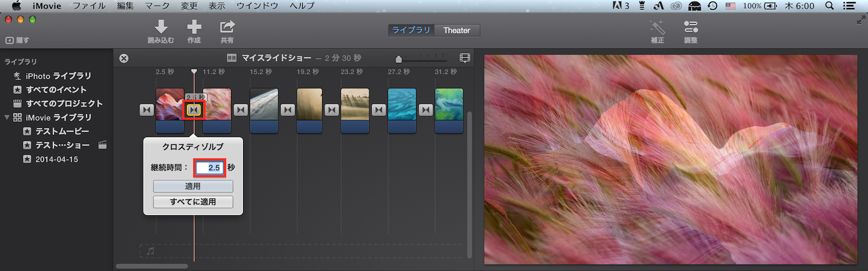
Task: Enter fullscreen with the expand arrows icon
Action: 861,20
